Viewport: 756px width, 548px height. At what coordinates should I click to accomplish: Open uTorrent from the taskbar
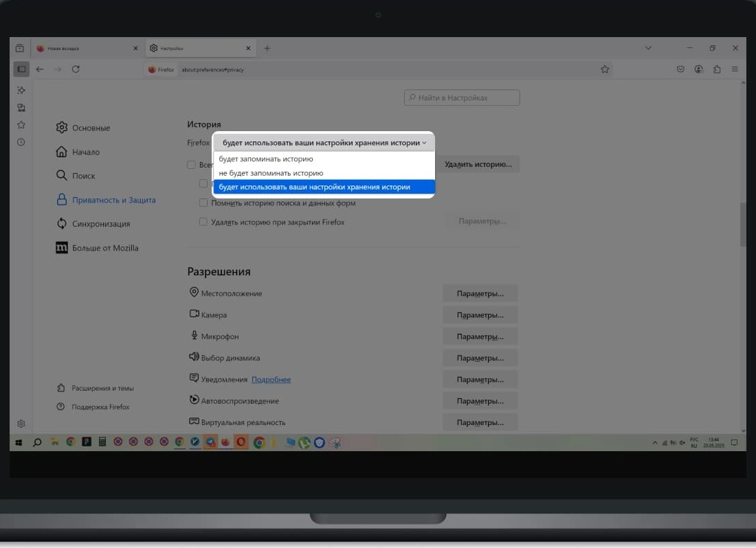pyautogui.click(x=304, y=442)
